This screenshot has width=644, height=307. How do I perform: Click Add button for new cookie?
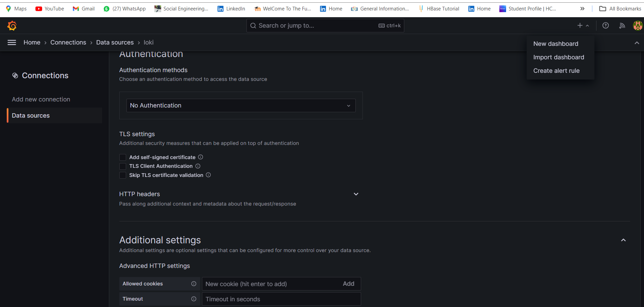[348, 284]
